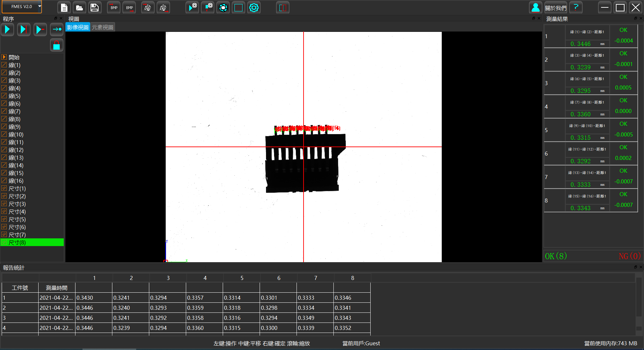Open help with the question mark icon
Image resolution: width=644 pixels, height=350 pixels.
coord(576,7)
